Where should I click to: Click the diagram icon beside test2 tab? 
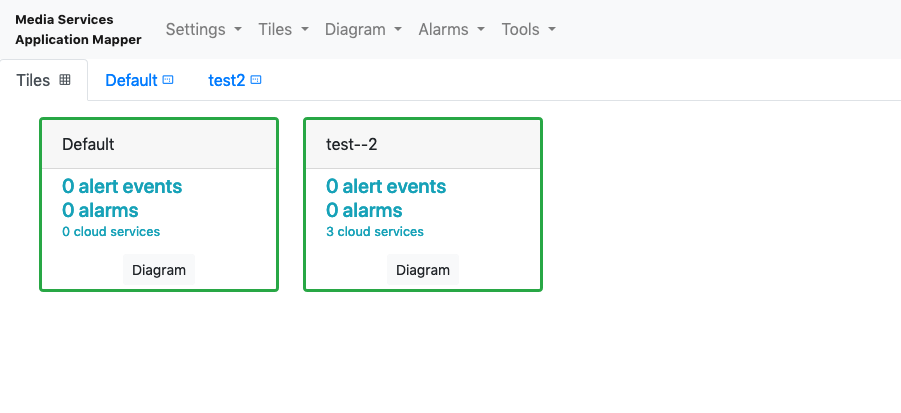pyautogui.click(x=256, y=80)
